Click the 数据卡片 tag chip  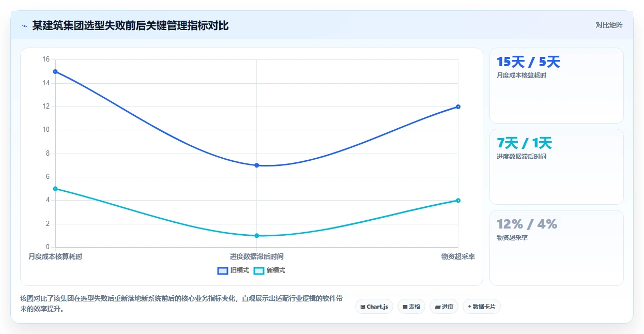pos(482,307)
